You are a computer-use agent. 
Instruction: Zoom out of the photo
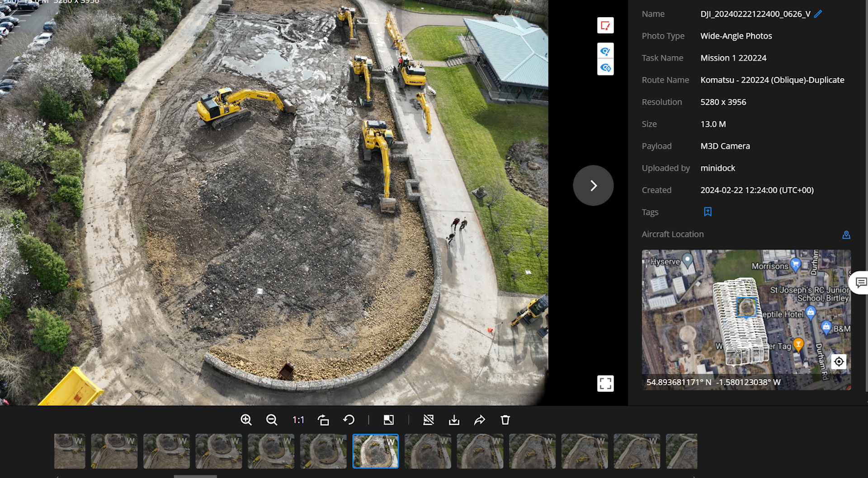(272, 420)
